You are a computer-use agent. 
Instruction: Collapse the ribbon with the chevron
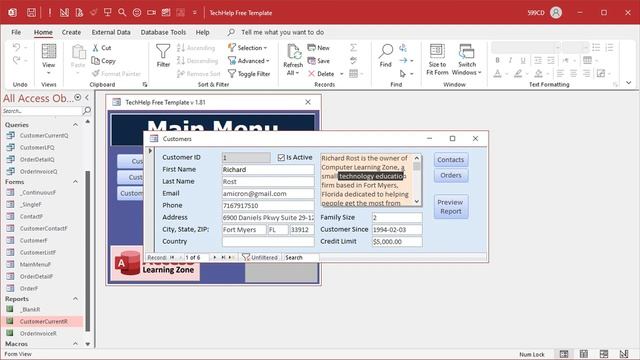[629, 83]
